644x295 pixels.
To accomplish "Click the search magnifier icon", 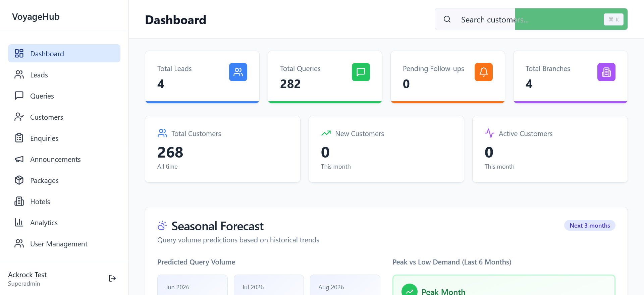I will click(447, 19).
